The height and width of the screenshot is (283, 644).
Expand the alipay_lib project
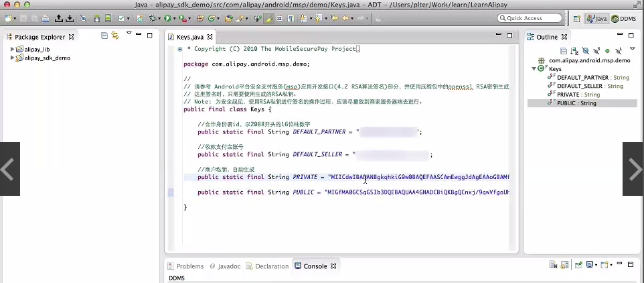pyautogui.click(x=13, y=50)
